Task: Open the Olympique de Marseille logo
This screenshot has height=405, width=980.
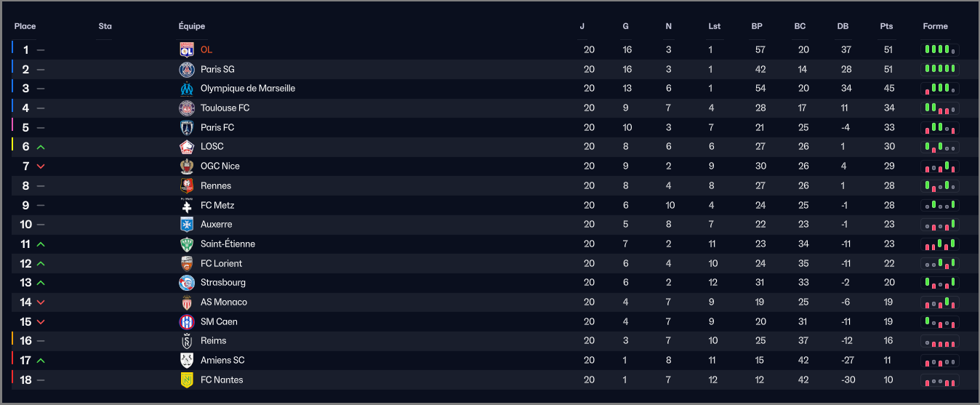Action: tap(187, 89)
